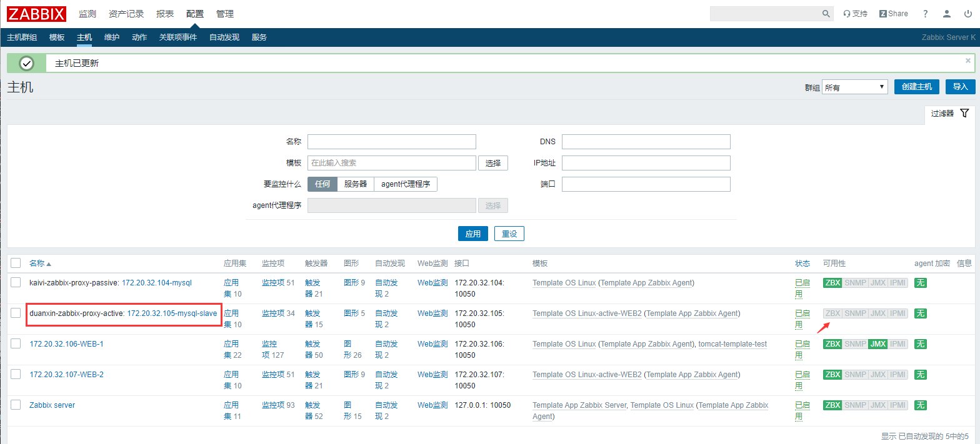980x444 pixels.
Task: Open the Zabbix server host link
Action: tap(52, 405)
